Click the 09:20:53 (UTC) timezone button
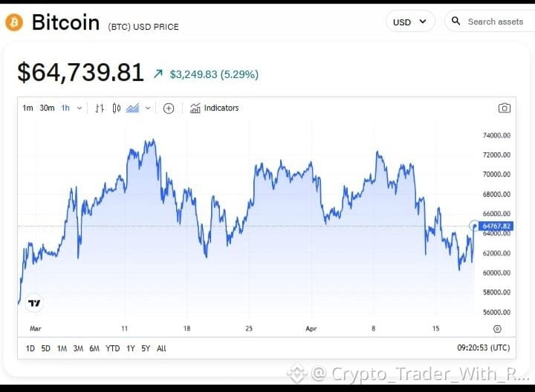The width and height of the screenshot is (535, 392). [x=484, y=347]
